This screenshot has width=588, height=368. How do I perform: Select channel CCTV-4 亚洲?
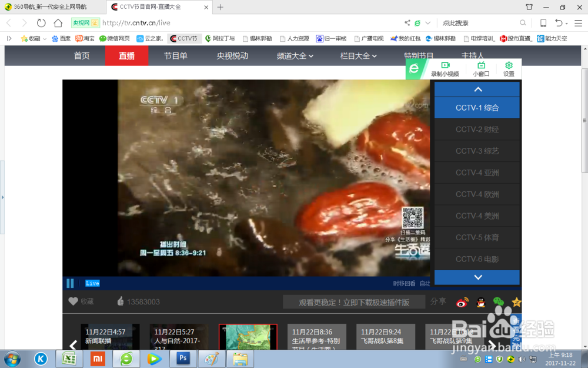click(477, 173)
